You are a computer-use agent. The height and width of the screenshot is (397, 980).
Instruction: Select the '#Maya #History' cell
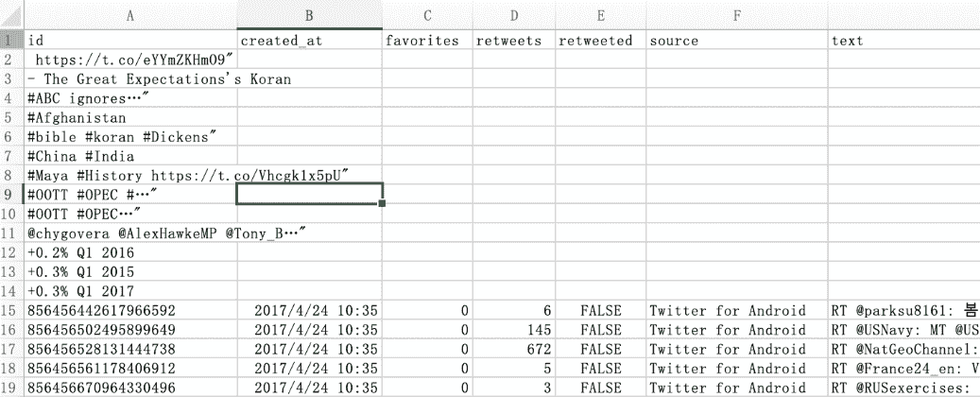coord(129,176)
